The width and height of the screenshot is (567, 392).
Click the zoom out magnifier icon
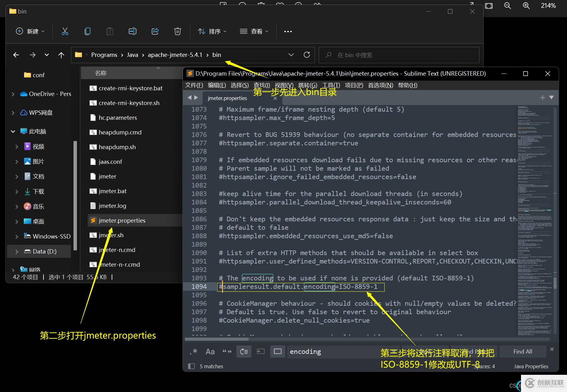tap(507, 6)
